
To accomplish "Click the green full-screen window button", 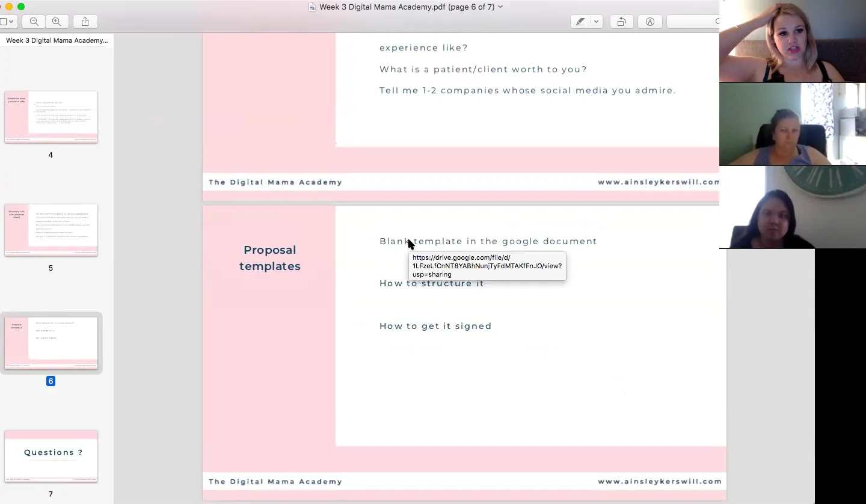I will 21,7.
